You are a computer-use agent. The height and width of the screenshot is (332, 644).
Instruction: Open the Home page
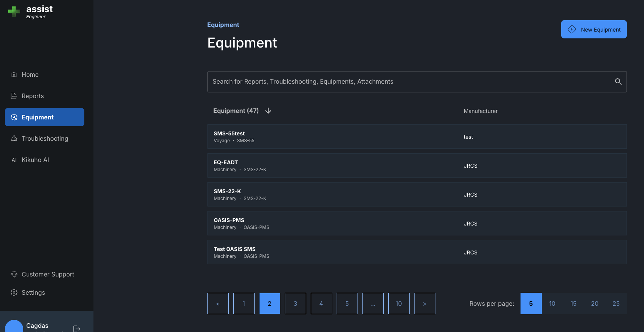point(44,75)
